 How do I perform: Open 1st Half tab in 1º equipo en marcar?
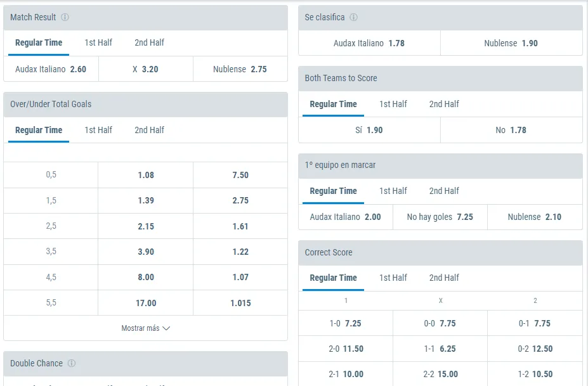pos(393,191)
